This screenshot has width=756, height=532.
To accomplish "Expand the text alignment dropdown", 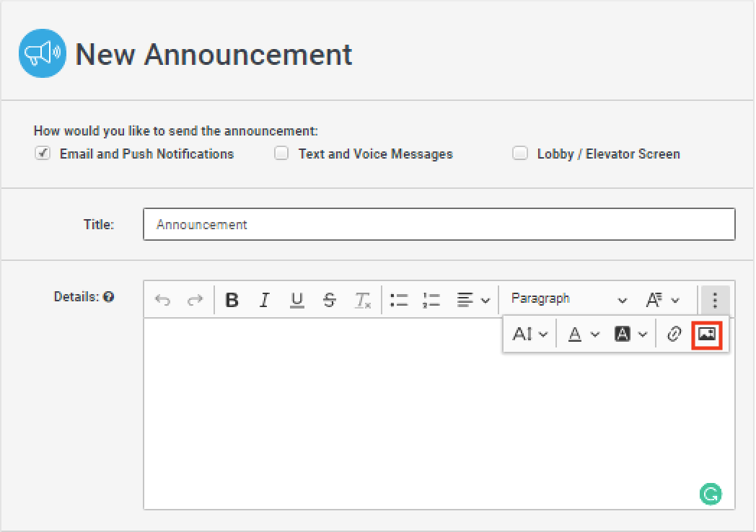I will [473, 300].
